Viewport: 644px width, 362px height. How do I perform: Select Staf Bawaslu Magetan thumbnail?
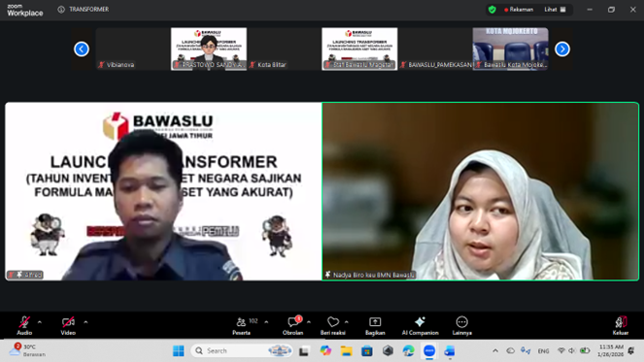(359, 49)
